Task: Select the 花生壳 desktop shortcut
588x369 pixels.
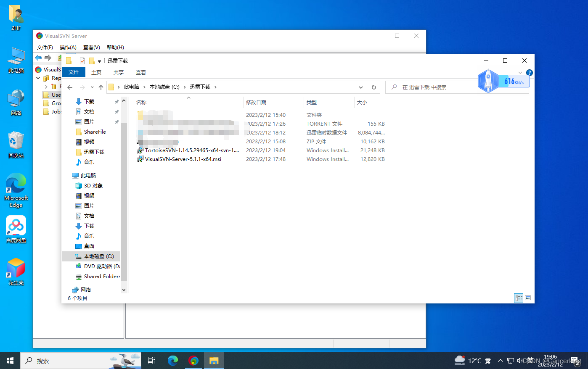Action: (x=16, y=272)
